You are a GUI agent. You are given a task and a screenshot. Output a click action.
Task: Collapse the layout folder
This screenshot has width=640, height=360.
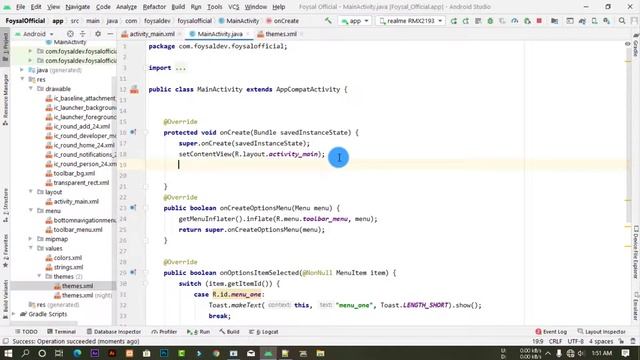coord(31,191)
